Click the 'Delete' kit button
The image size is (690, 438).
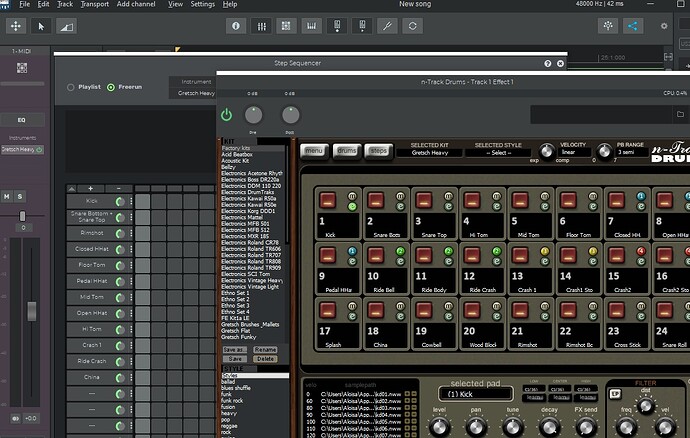tap(265, 359)
